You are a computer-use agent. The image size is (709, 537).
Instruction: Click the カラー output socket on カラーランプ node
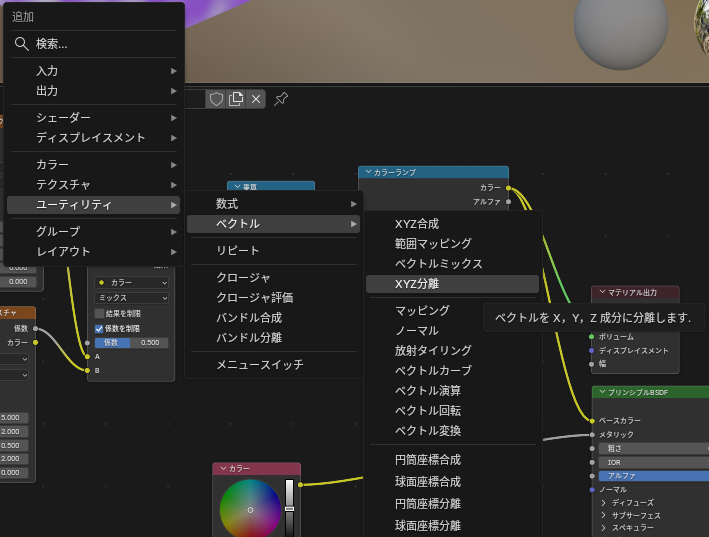point(508,187)
